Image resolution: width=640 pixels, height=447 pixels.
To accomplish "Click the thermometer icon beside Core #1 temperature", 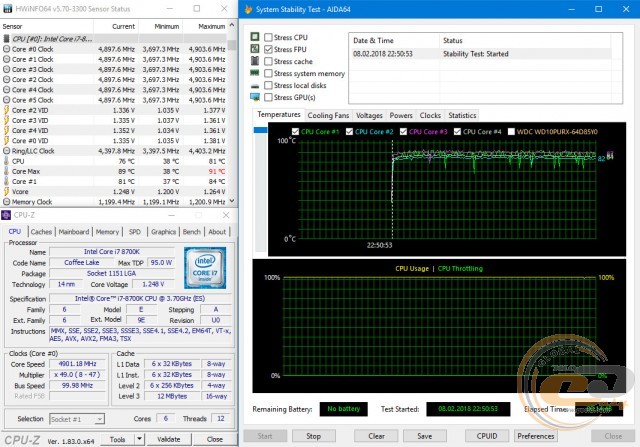I will (x=7, y=181).
